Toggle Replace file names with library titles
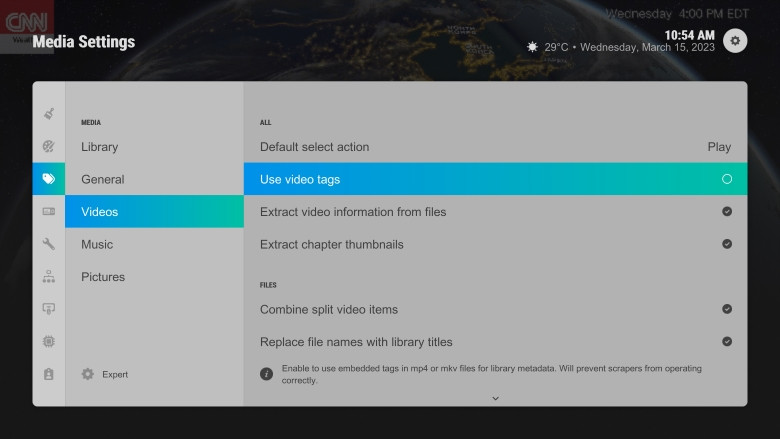The image size is (780, 439). point(726,342)
